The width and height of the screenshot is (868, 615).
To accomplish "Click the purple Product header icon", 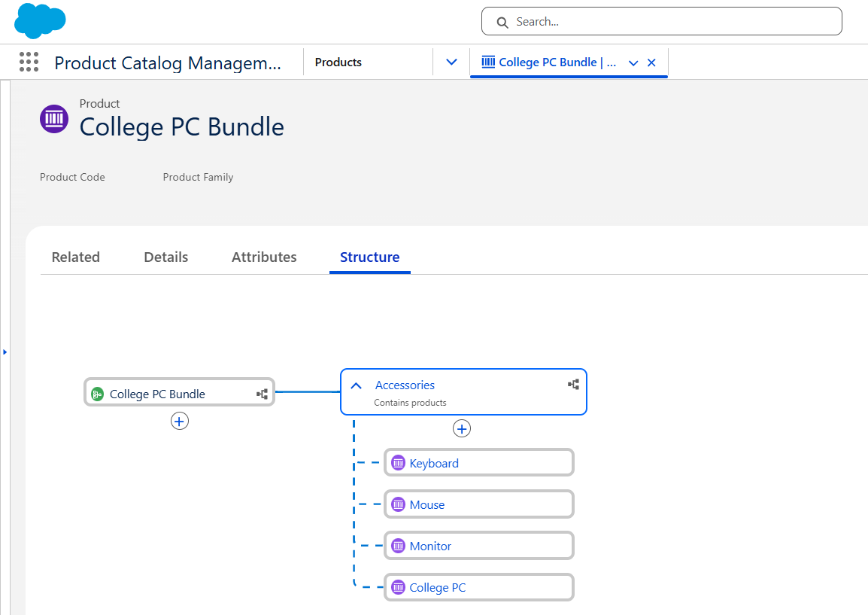I will tap(54, 119).
